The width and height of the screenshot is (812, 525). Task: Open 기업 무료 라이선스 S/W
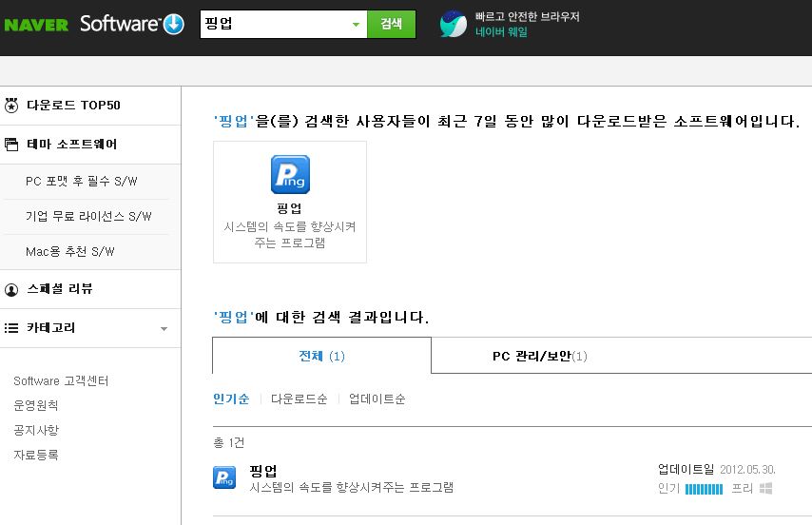pos(88,217)
